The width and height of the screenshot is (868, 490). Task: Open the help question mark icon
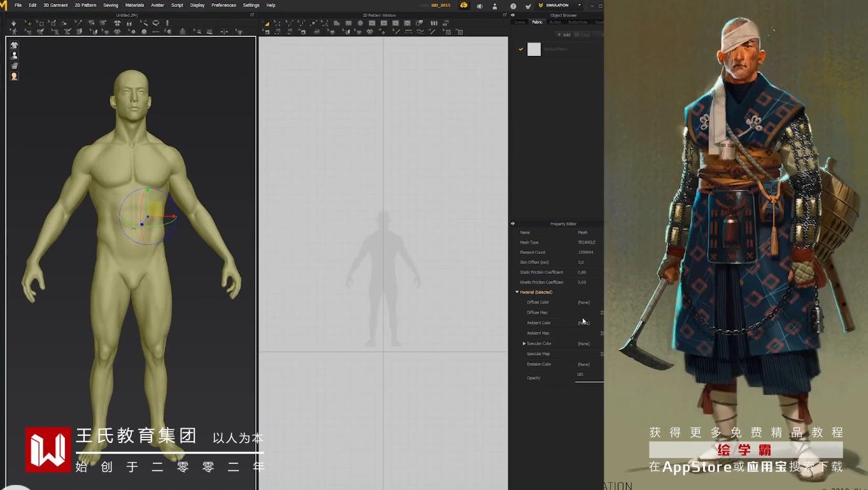513,6
